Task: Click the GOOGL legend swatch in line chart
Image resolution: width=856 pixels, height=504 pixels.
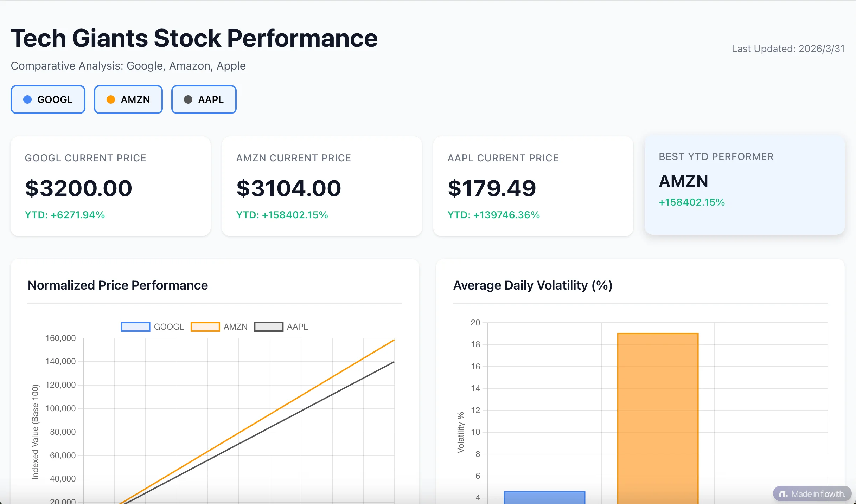Action: (135, 327)
